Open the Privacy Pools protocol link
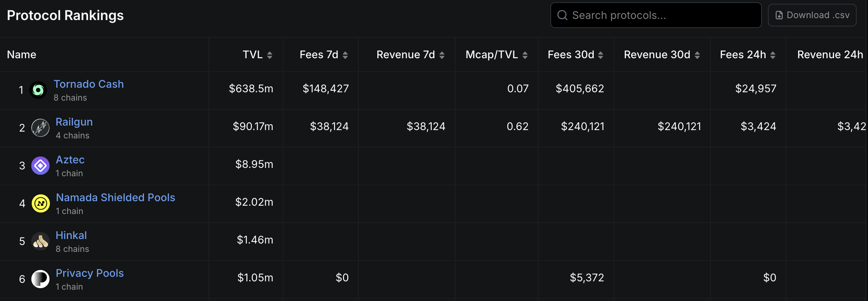Screen dimensions: 868x301 pos(90,273)
